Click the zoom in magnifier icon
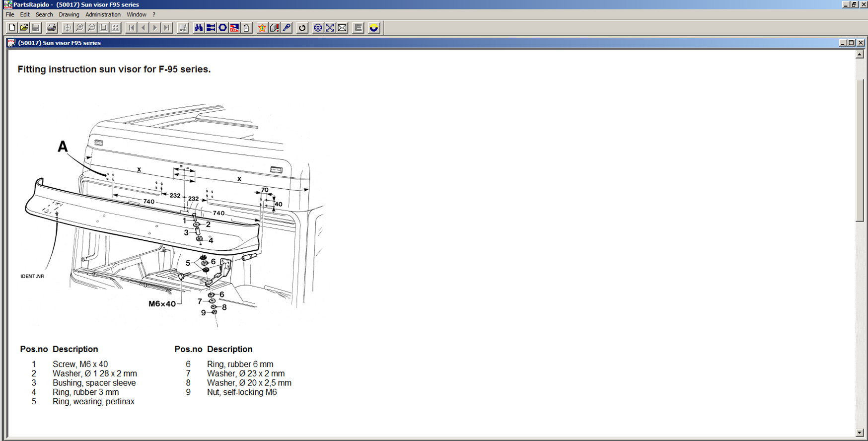Image resolution: width=868 pixels, height=441 pixels. click(79, 28)
